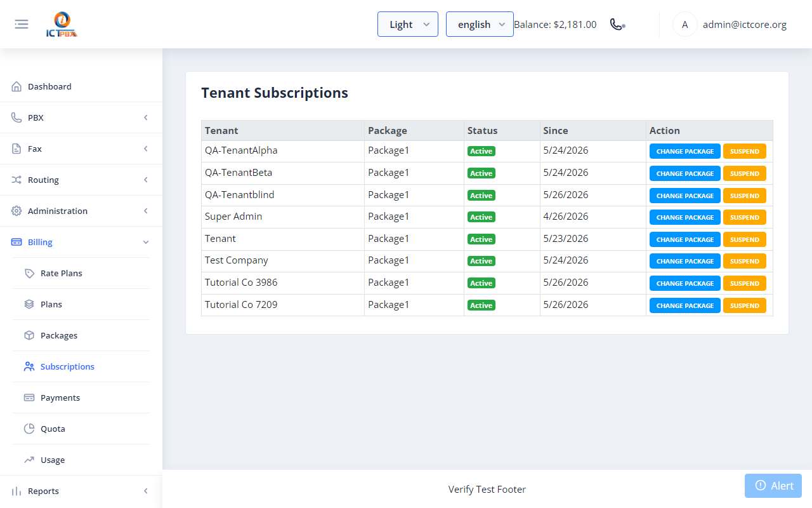Click the Payments credit card icon
The width and height of the screenshot is (812, 508).
pos(29,398)
